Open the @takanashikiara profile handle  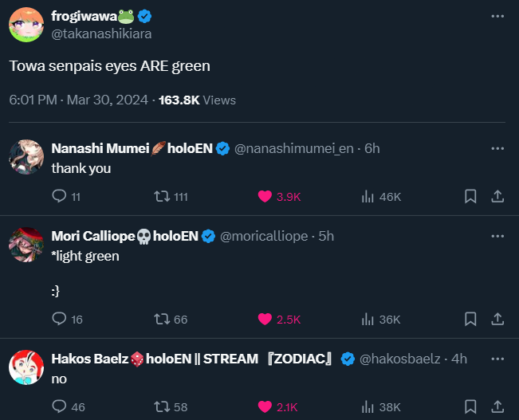(101, 33)
